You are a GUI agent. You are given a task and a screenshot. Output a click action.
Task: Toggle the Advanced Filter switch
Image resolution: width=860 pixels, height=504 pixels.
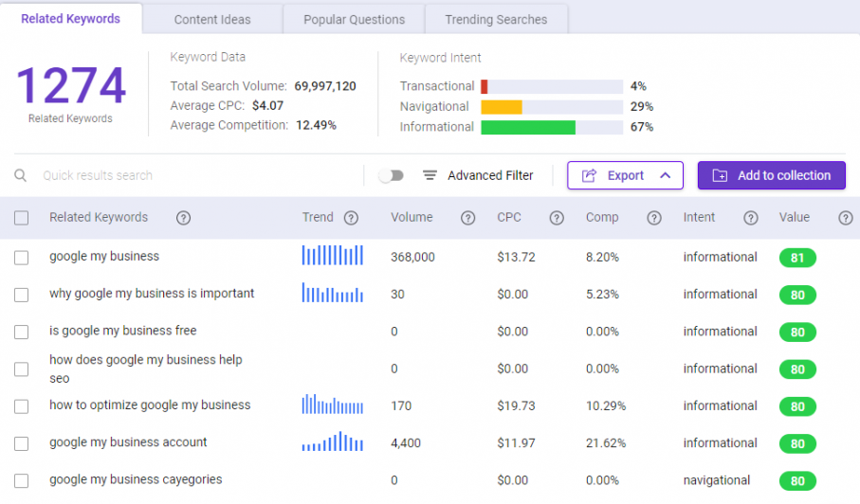(391, 175)
